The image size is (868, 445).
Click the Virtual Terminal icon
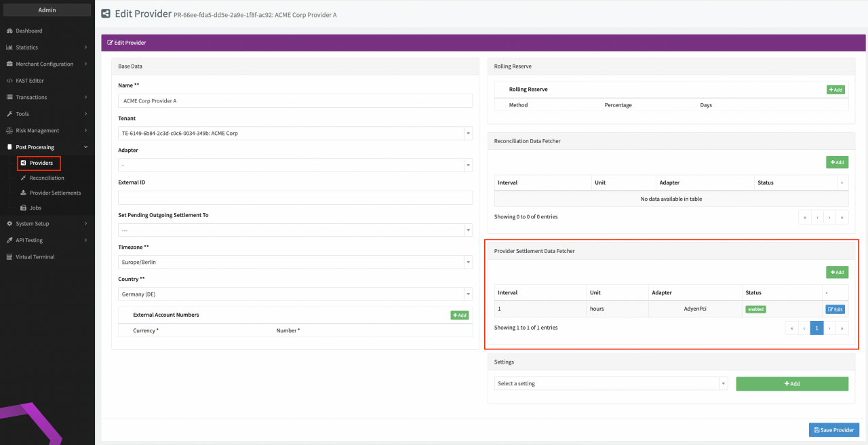pos(9,257)
